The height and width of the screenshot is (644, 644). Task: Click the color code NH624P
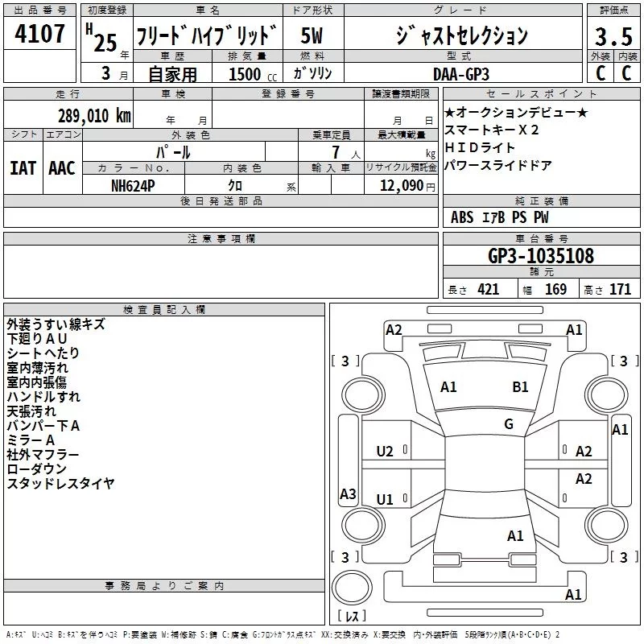click(x=134, y=184)
